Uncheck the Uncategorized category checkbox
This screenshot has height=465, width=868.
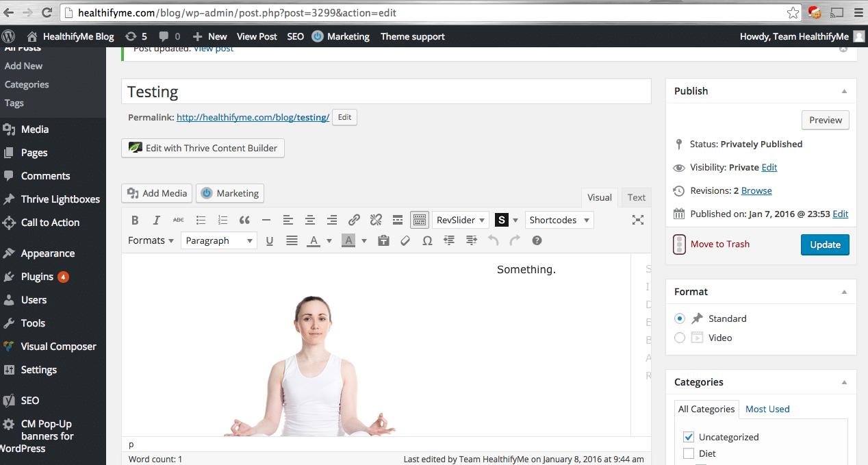[689, 437]
